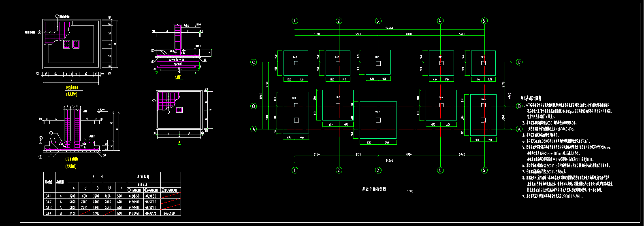Select the DJ-4 footing label on axis 1
This screenshot has width=644, height=226.
point(294,98)
